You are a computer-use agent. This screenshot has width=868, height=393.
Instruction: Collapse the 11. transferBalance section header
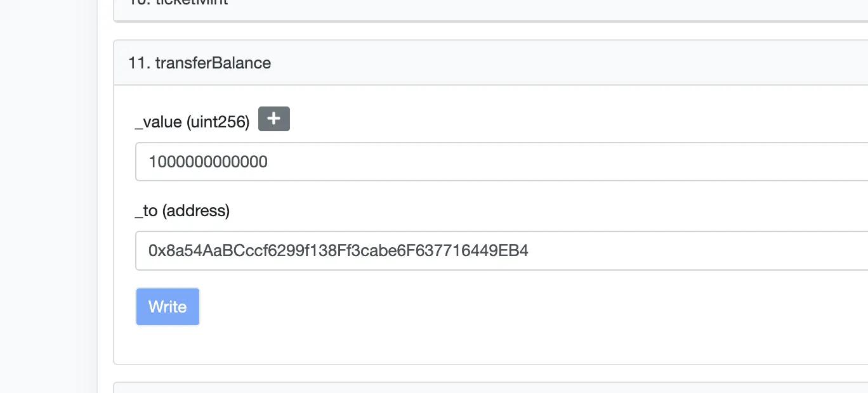pyautogui.click(x=444, y=63)
